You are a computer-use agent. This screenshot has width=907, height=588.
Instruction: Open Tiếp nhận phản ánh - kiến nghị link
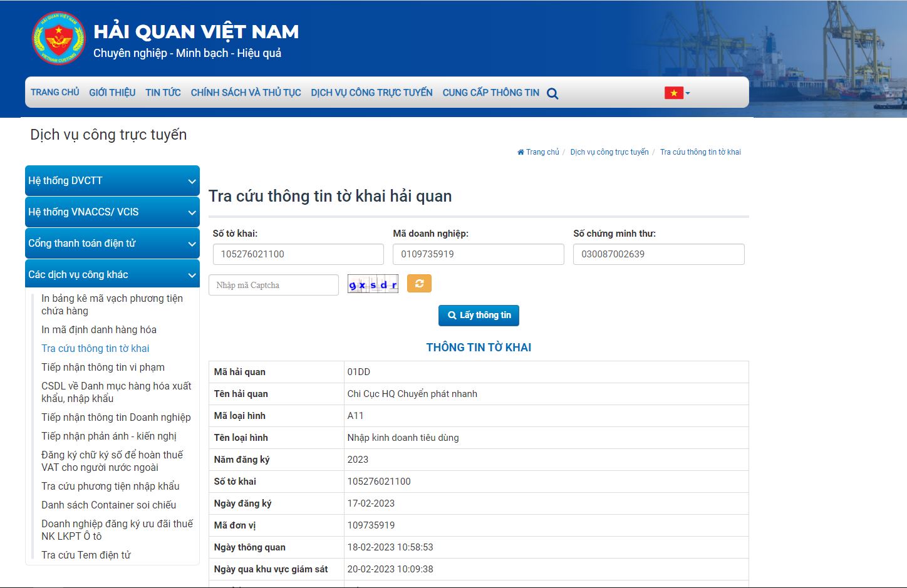[x=109, y=436]
